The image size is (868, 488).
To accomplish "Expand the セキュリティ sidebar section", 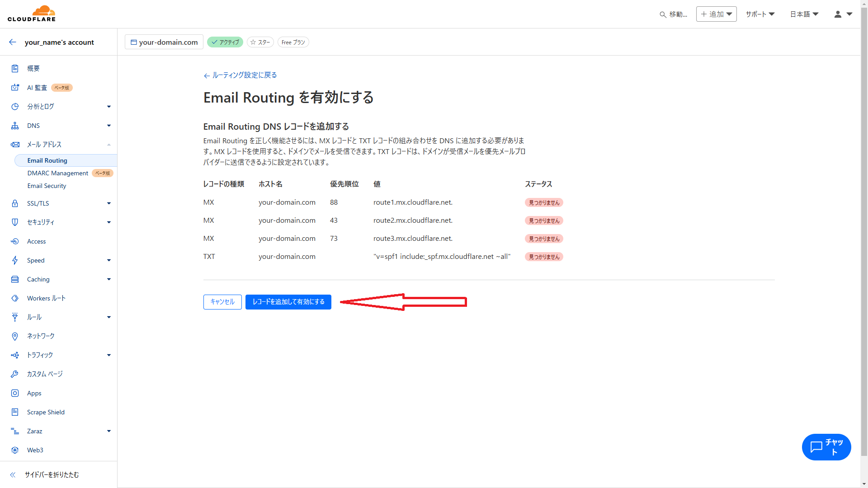I will point(108,222).
